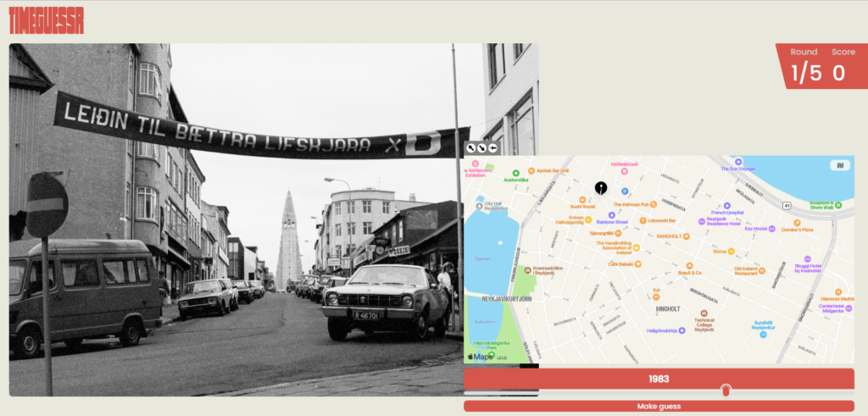Select the Apótek Bar Grill icon
This screenshot has height=416, width=868.
531,171
